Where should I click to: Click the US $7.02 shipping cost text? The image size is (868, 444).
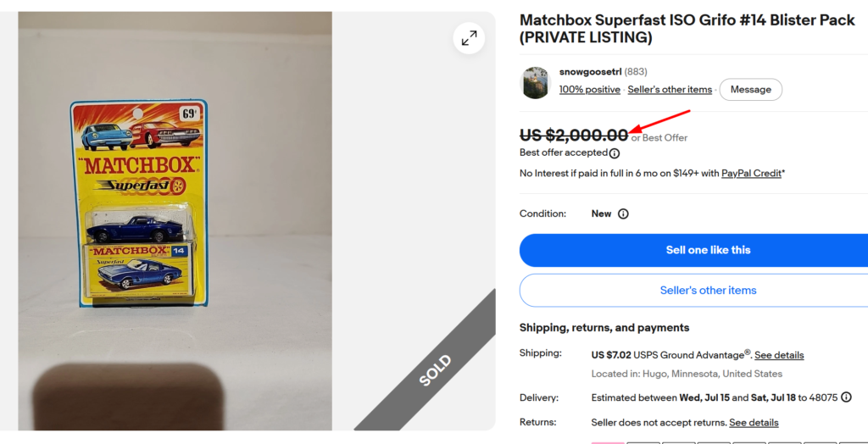611,355
